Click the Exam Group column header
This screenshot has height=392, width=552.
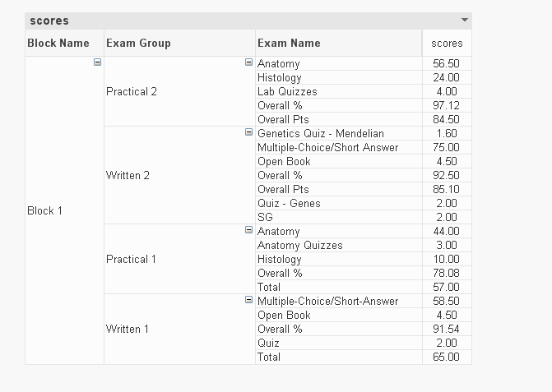[138, 43]
